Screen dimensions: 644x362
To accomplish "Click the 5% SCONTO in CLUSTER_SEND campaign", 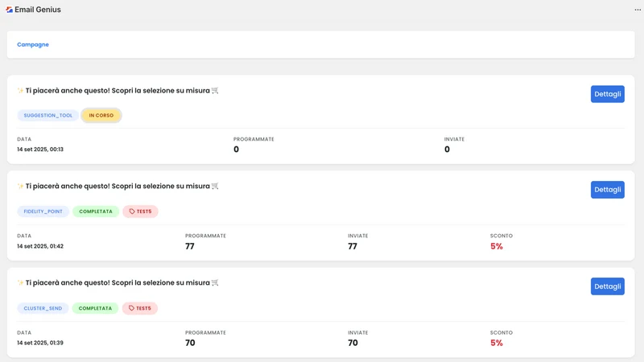I will [x=497, y=343].
